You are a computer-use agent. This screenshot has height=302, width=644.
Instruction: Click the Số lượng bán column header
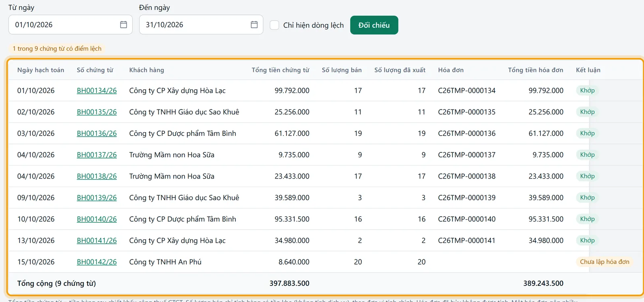tap(342, 70)
